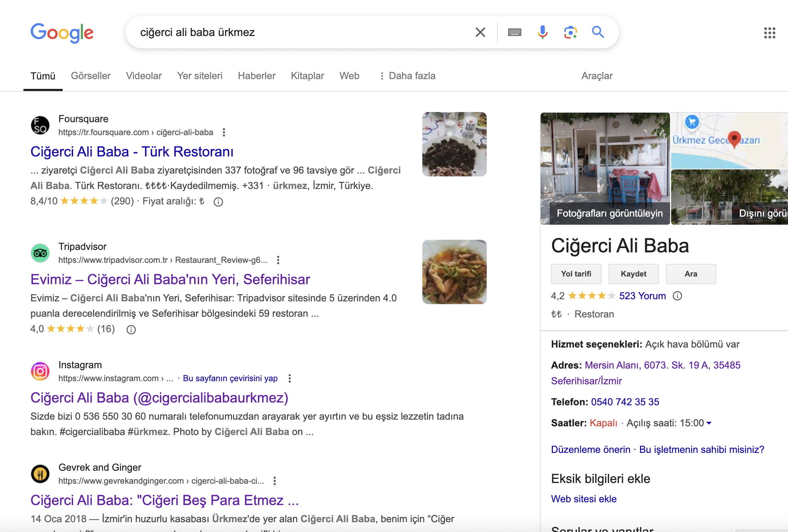Click info icon next to Fiyat aralığı
Image resolution: width=788 pixels, height=532 pixels.
pos(218,202)
